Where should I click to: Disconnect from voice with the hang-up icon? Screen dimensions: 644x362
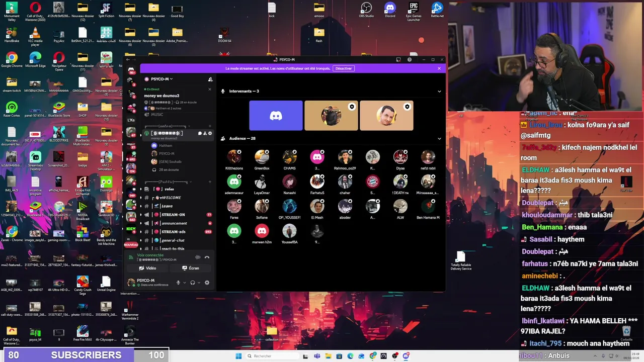tap(207, 257)
